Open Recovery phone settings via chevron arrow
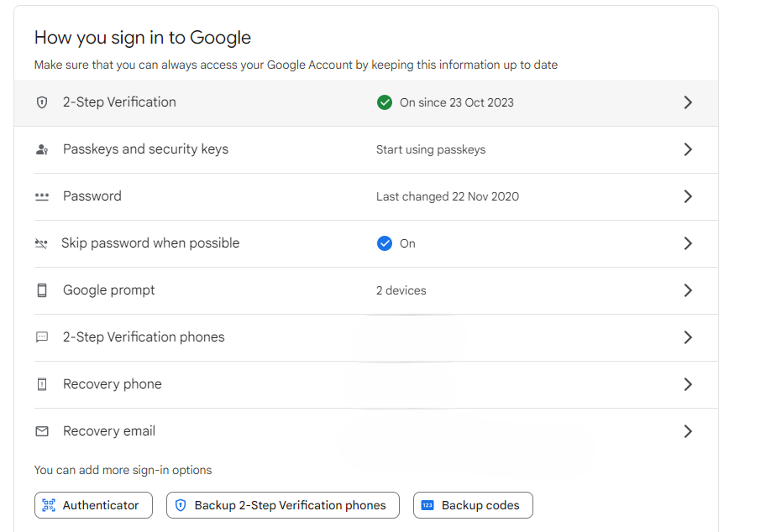 click(x=688, y=384)
